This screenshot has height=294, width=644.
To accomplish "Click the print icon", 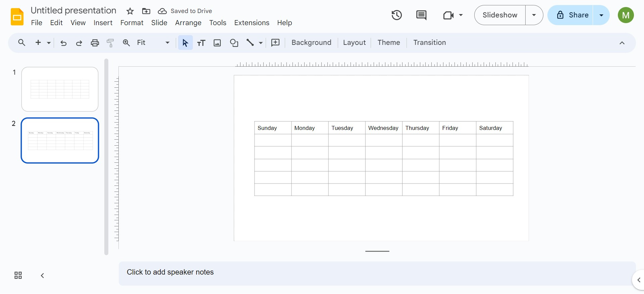I will (x=95, y=43).
